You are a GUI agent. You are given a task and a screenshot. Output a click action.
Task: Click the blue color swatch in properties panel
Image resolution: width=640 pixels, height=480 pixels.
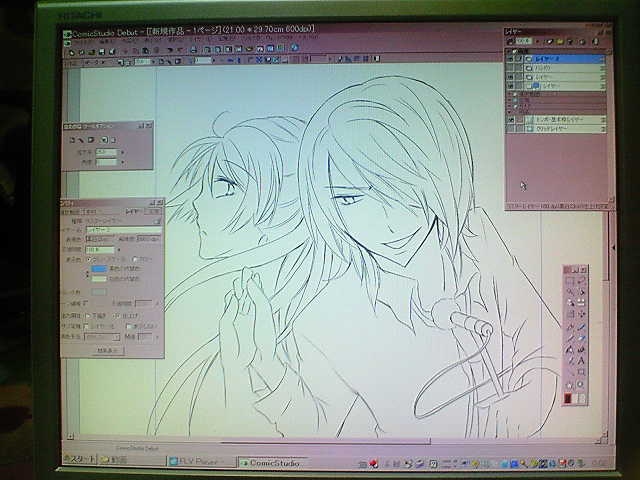[x=100, y=269]
